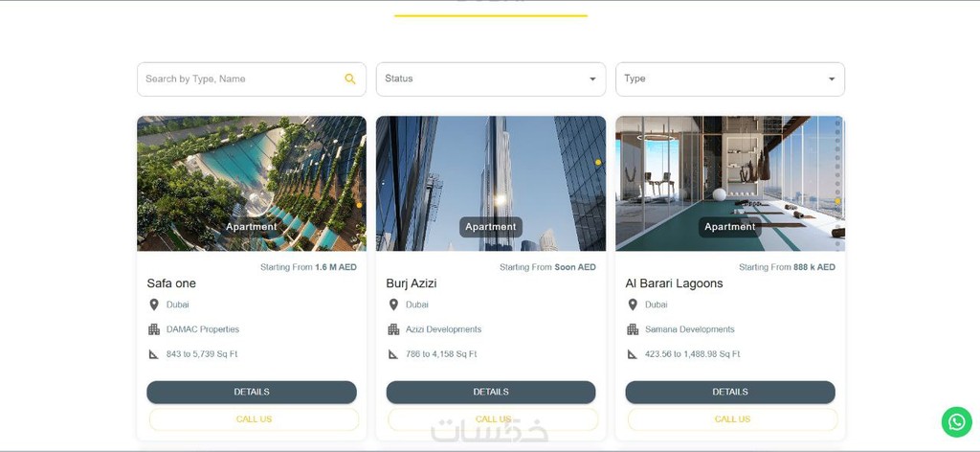Screen dimensions: 980x452
Task: Click the location pin icon for Safa one
Action: point(154,305)
